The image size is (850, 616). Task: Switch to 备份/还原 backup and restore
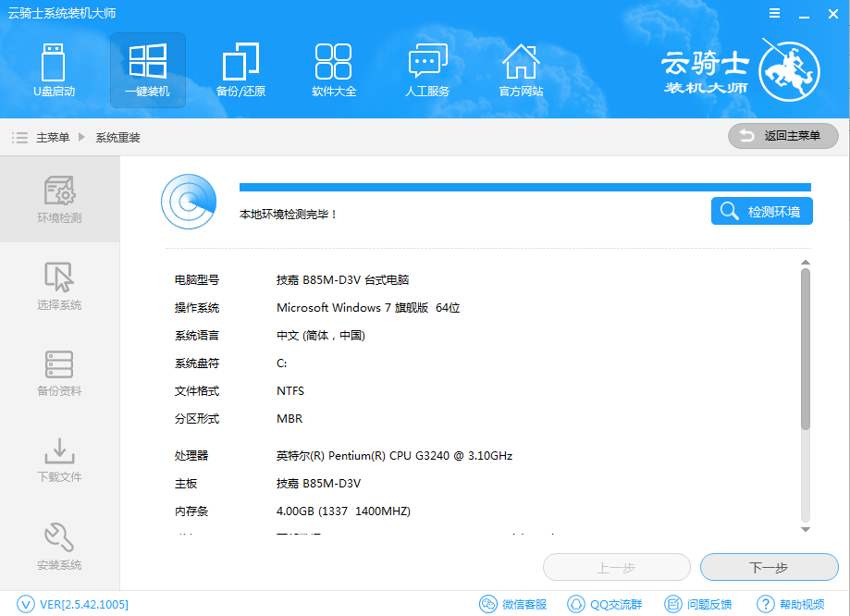coord(240,69)
